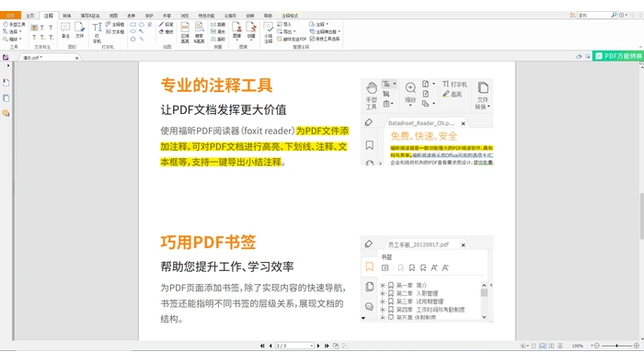
Task: Attach a File (文件) annotation
Action: coord(79,30)
